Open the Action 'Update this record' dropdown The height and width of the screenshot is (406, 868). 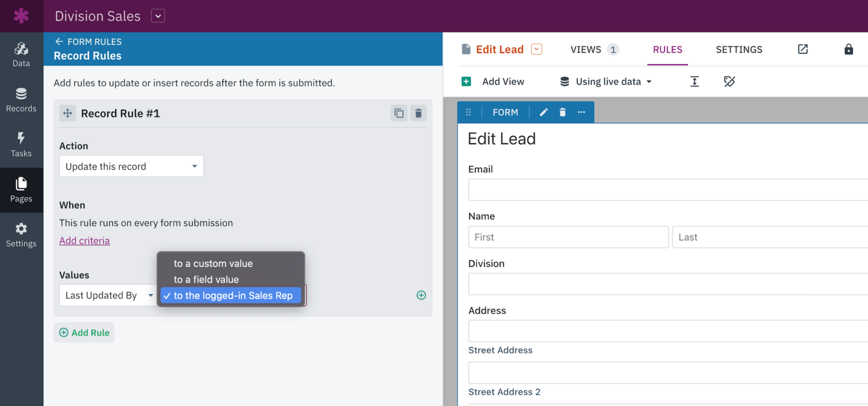pyautogui.click(x=131, y=167)
